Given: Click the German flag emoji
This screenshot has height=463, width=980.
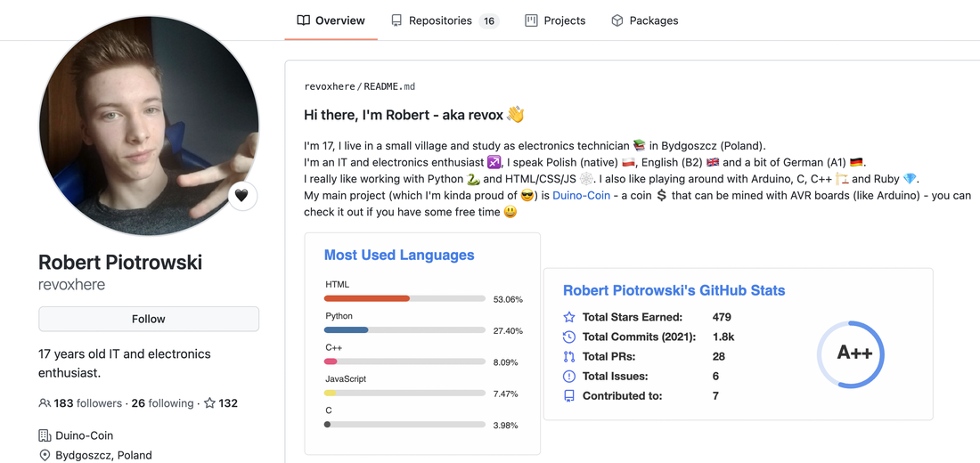Looking at the screenshot, I should coord(856,162).
